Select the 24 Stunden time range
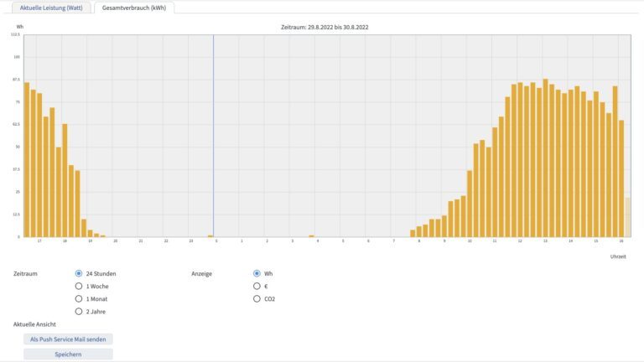Image resolution: width=644 pixels, height=362 pixels. click(79, 273)
